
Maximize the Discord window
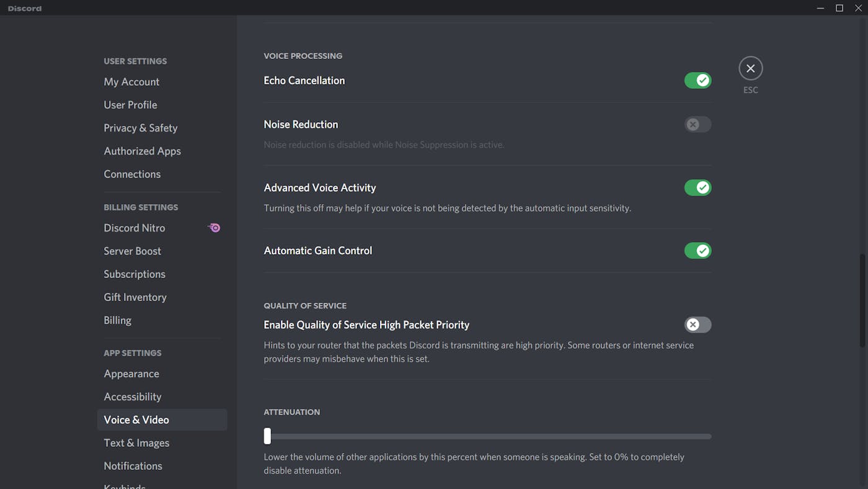pos(839,8)
